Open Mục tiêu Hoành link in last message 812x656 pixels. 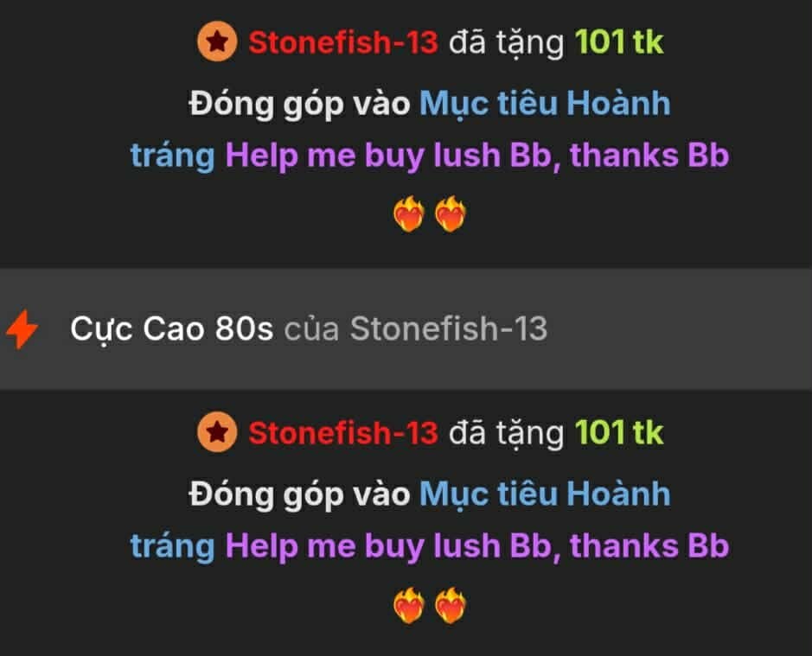pos(545,495)
